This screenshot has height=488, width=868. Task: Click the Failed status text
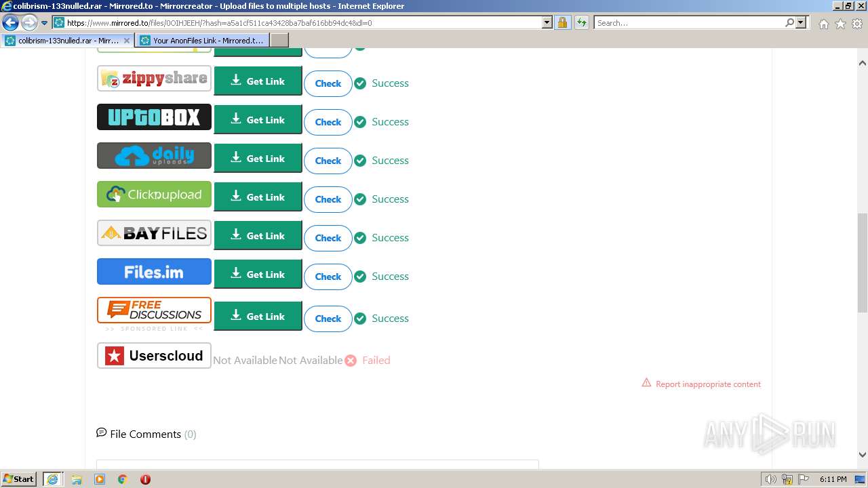(x=376, y=361)
